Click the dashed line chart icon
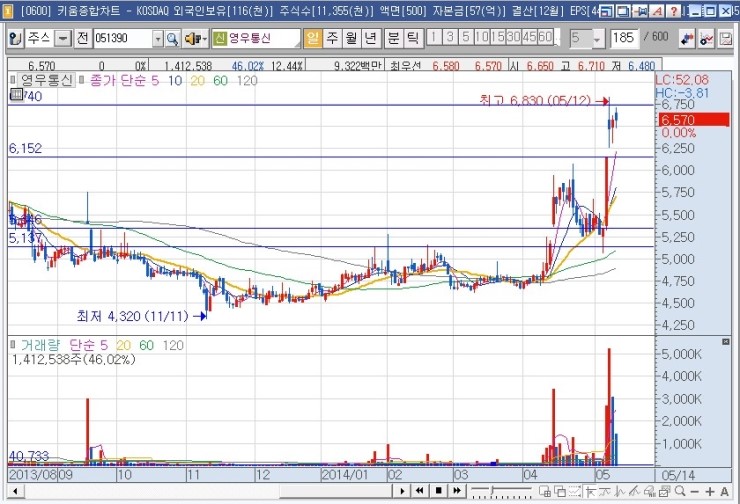This screenshot has width=740, height=504. point(575,491)
